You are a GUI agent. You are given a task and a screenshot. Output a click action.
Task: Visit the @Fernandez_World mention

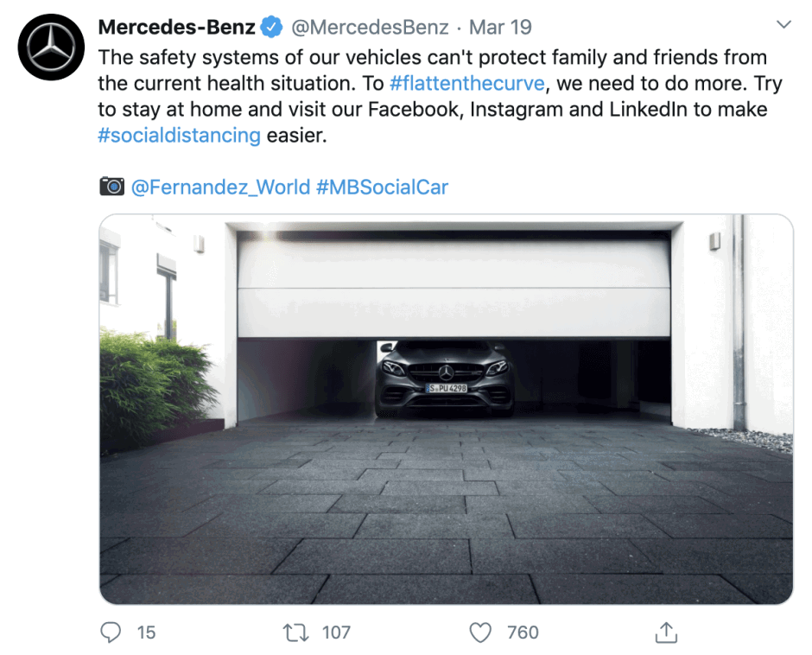pyautogui.click(x=220, y=187)
